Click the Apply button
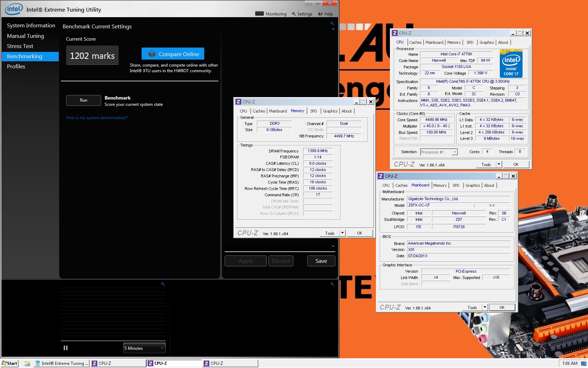588x368 pixels. point(245,261)
